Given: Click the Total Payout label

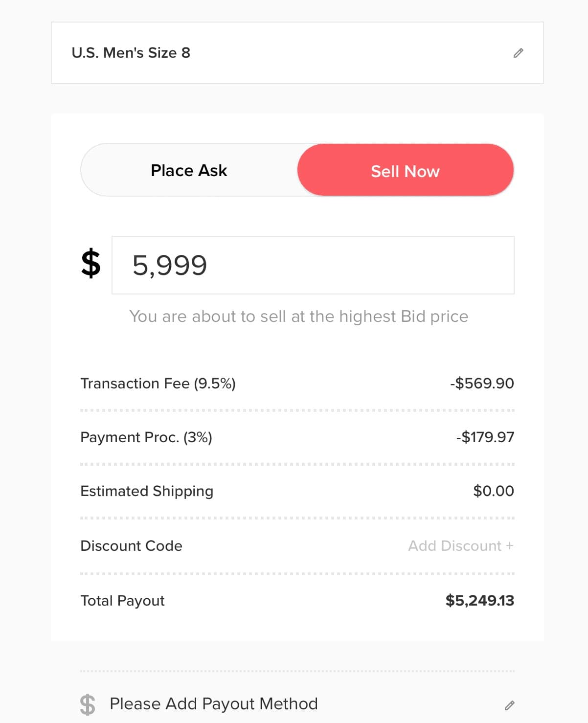Looking at the screenshot, I should coord(122,600).
